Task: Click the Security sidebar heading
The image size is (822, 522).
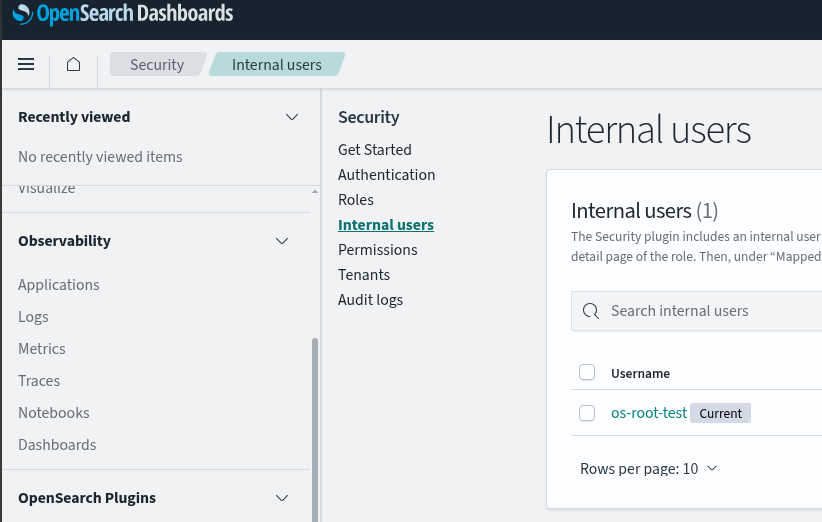Action: (369, 117)
